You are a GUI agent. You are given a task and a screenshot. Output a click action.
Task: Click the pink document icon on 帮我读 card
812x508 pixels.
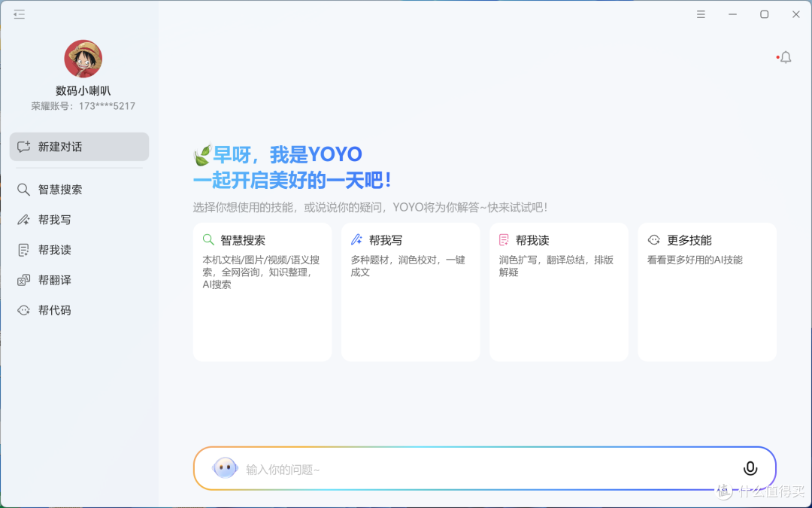(x=504, y=239)
